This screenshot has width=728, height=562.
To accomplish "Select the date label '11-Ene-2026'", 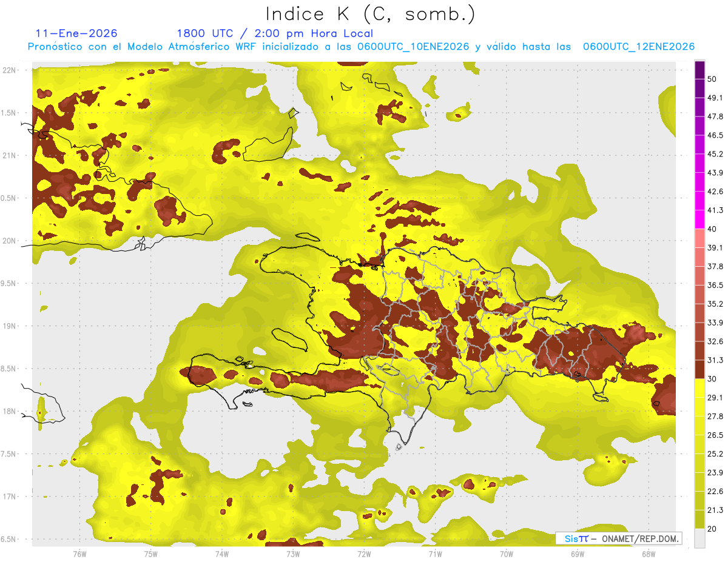I will coord(76,33).
